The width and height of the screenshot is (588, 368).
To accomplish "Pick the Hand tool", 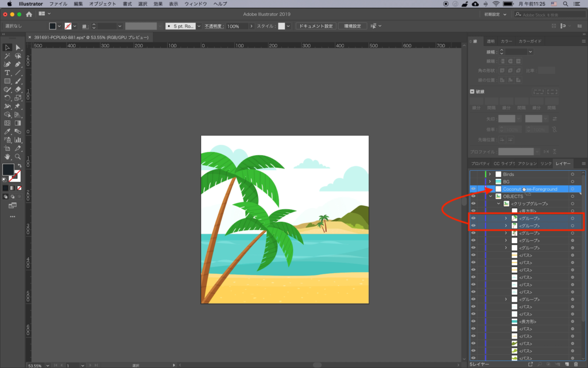I will coord(7,156).
